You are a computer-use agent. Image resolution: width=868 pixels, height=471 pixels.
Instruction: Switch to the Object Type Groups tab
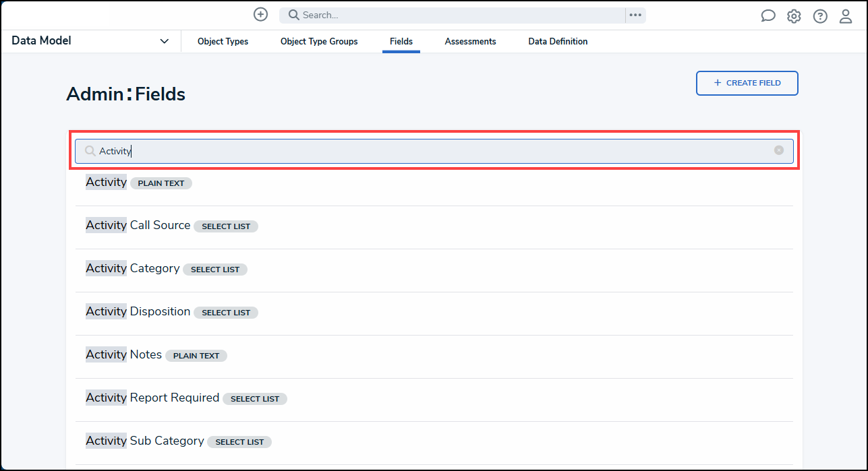click(x=319, y=42)
